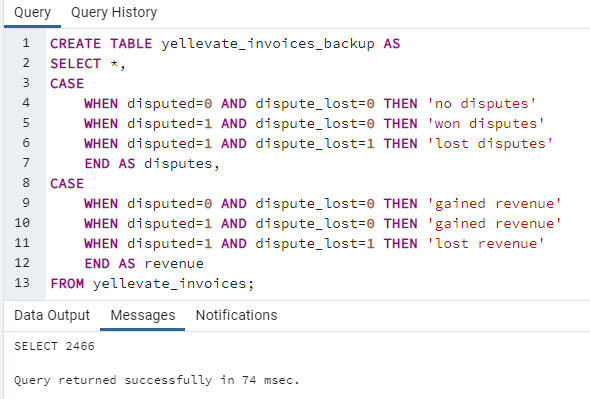Open the Data Output tab
Screen dimensions: 590x399
click(x=52, y=315)
